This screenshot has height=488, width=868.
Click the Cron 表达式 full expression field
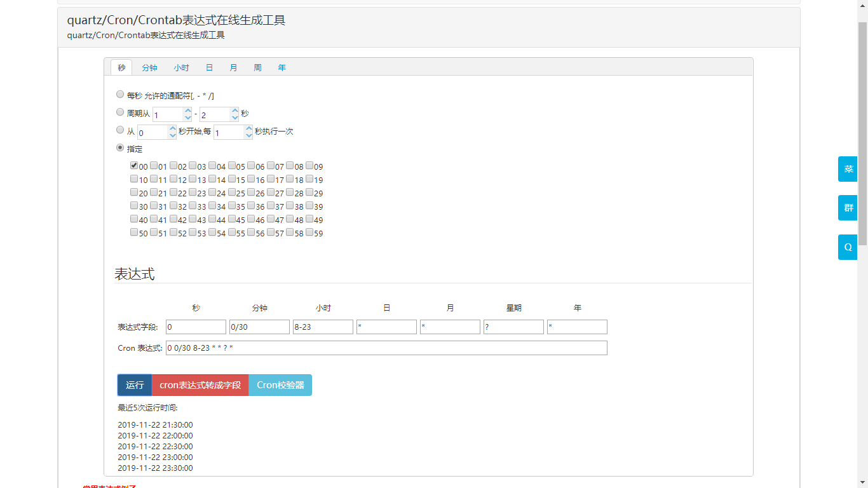[386, 348]
